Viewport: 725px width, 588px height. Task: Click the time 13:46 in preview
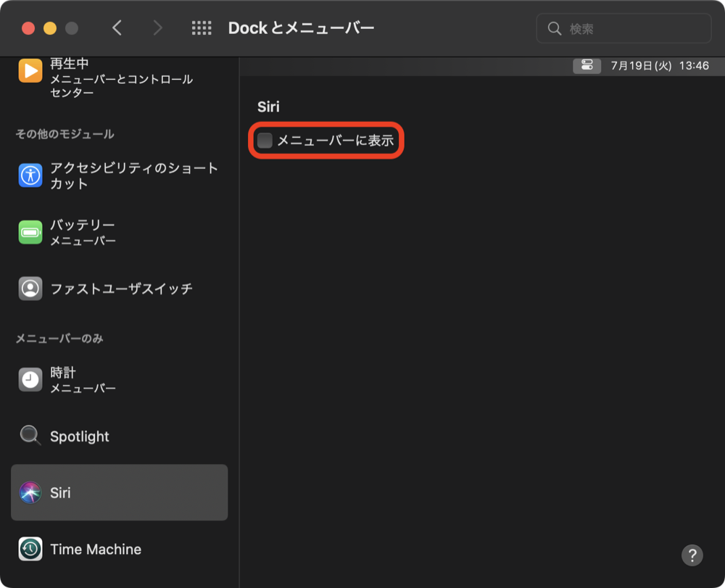tap(694, 66)
